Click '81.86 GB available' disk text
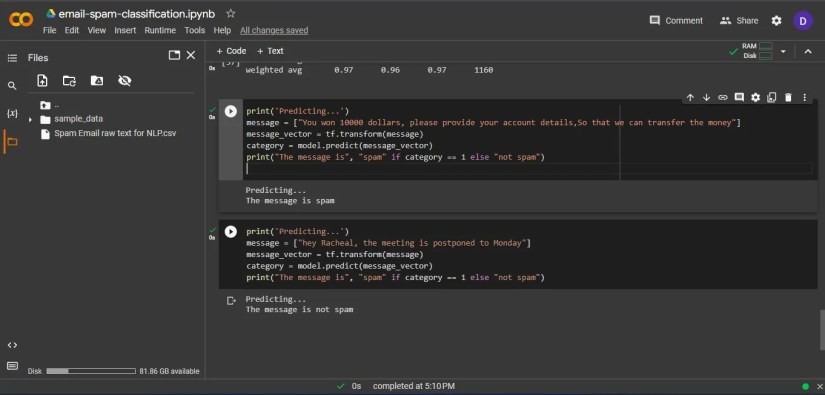Viewport: 825px width, 395px height. pos(169,371)
